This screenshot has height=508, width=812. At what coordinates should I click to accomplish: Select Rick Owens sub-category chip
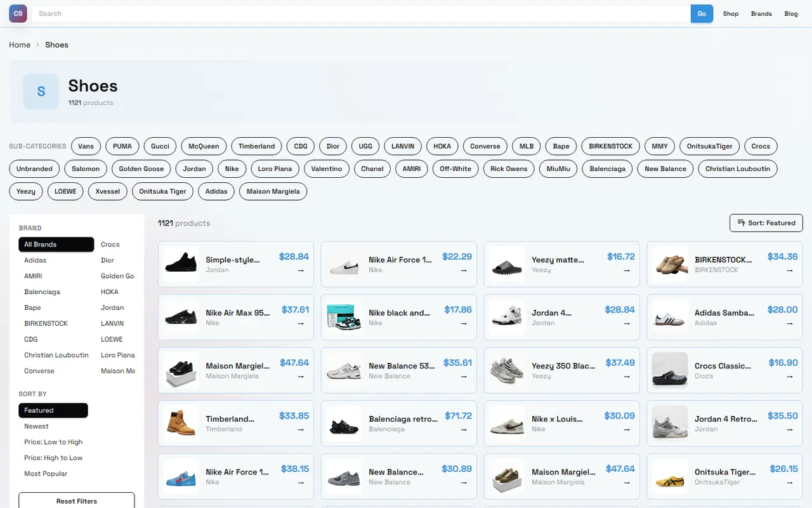click(x=509, y=169)
